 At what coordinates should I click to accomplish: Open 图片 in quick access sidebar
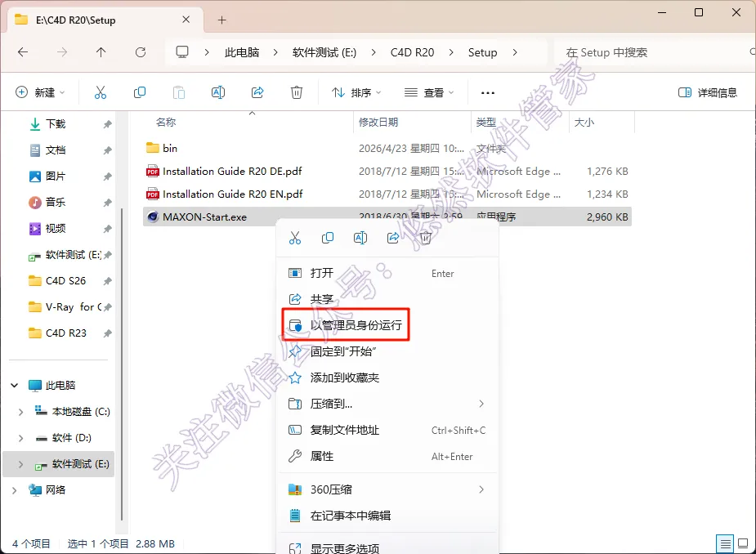pos(56,176)
